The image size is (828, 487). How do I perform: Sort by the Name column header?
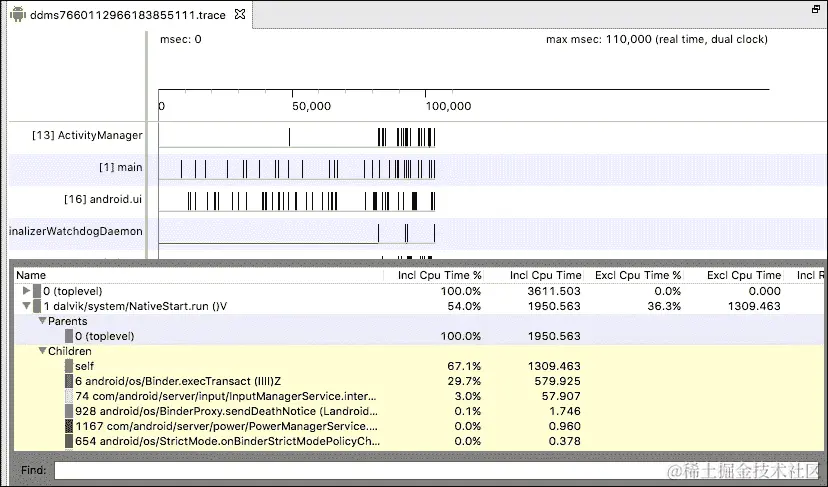click(198, 275)
